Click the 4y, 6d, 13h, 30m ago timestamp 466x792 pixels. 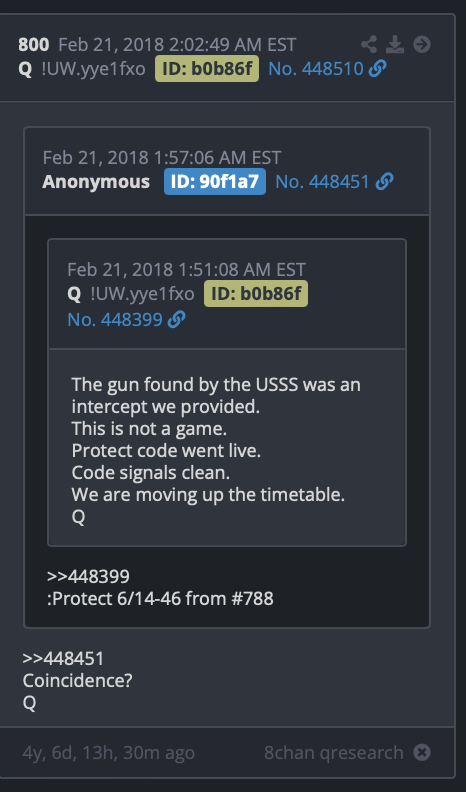(109, 753)
